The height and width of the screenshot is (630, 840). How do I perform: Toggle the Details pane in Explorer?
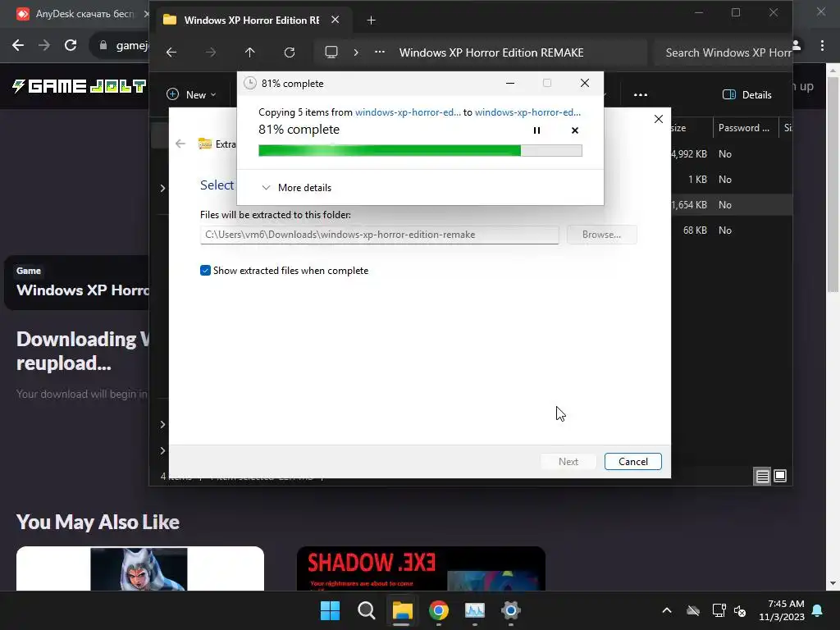pyautogui.click(x=747, y=95)
